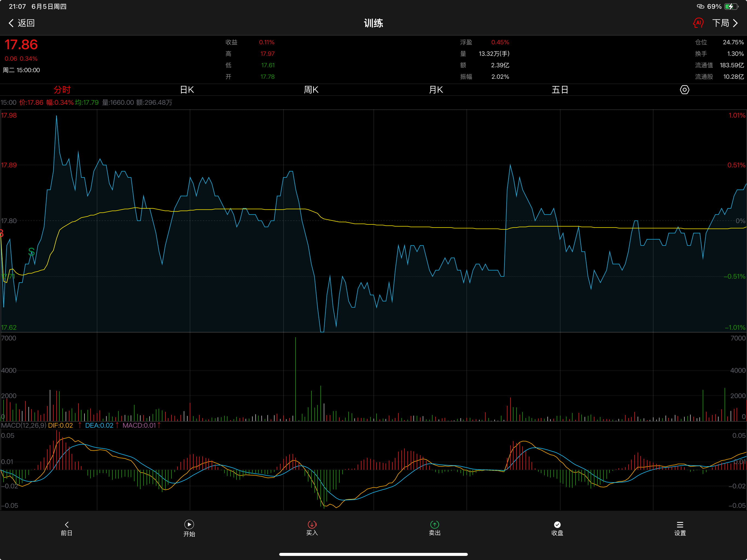
Task: Select the 分时 intraday tab
Action: click(62, 90)
